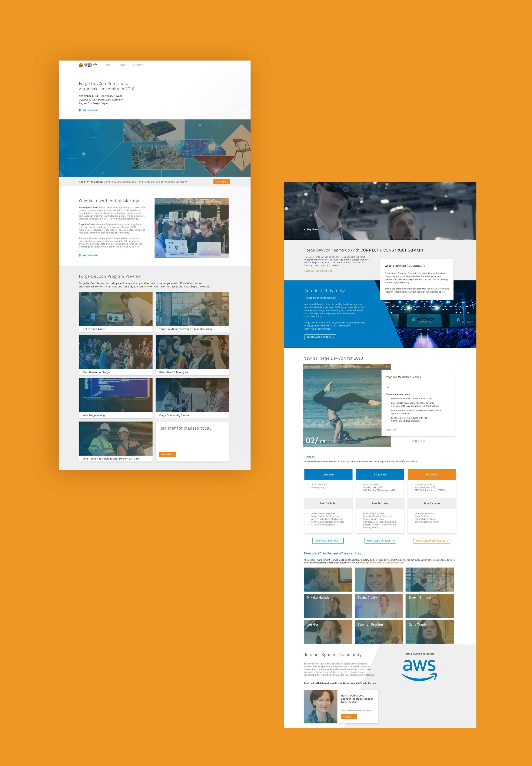Open Construction Technology with Forge + BIM 360 card
The width and height of the screenshot is (532, 766).
tap(116, 441)
